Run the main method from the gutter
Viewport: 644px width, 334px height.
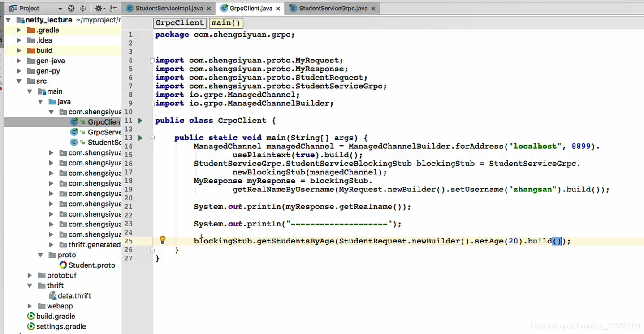tap(140, 138)
